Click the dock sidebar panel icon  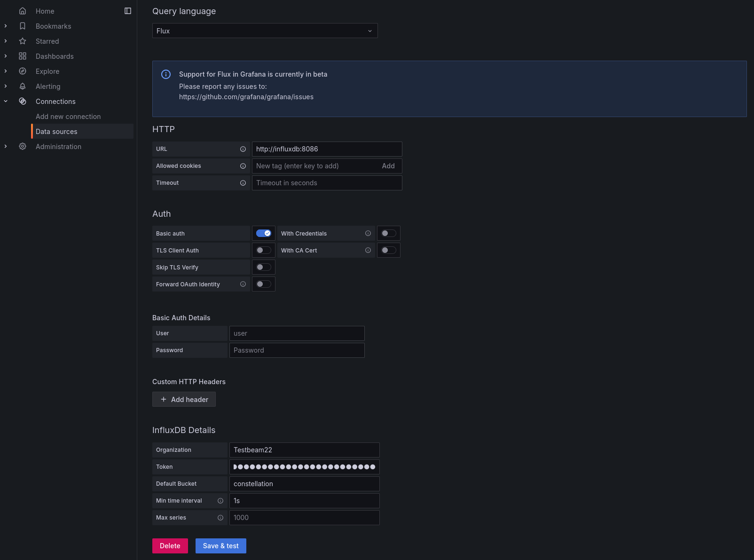(128, 11)
